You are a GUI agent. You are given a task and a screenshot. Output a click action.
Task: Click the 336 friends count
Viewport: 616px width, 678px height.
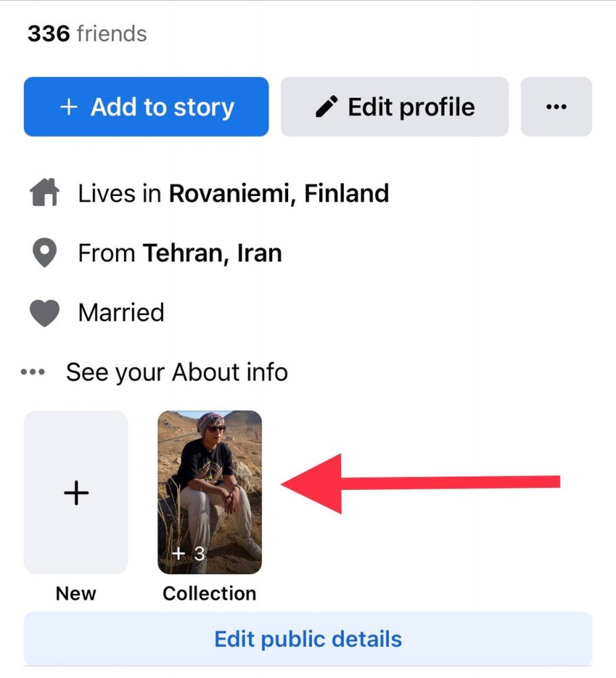pyautogui.click(x=86, y=33)
